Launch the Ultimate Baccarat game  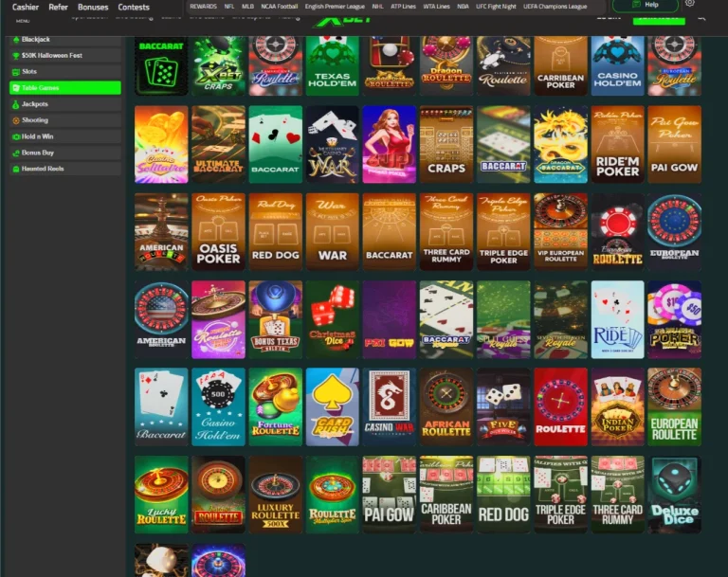tap(218, 144)
